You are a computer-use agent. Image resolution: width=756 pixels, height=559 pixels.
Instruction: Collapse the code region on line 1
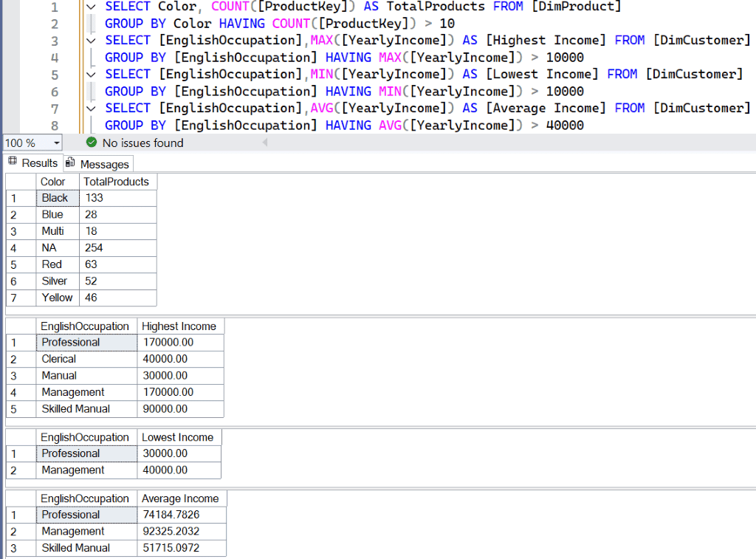[90, 7]
